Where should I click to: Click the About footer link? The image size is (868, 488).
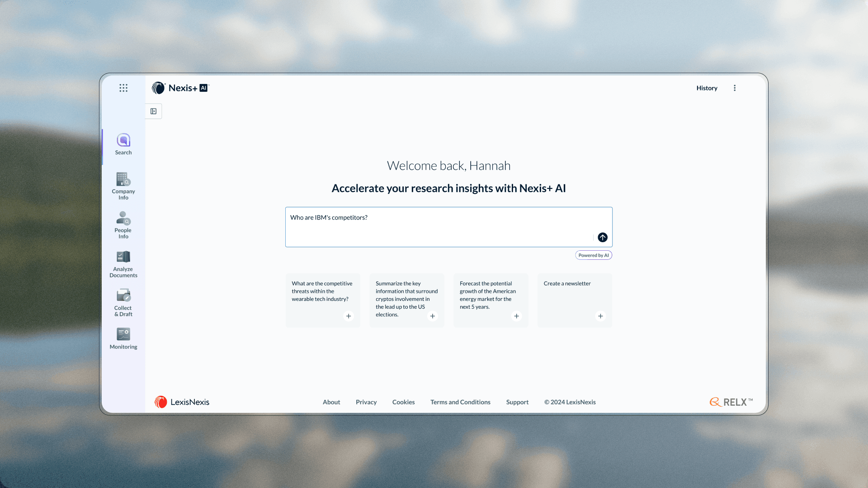pyautogui.click(x=331, y=402)
